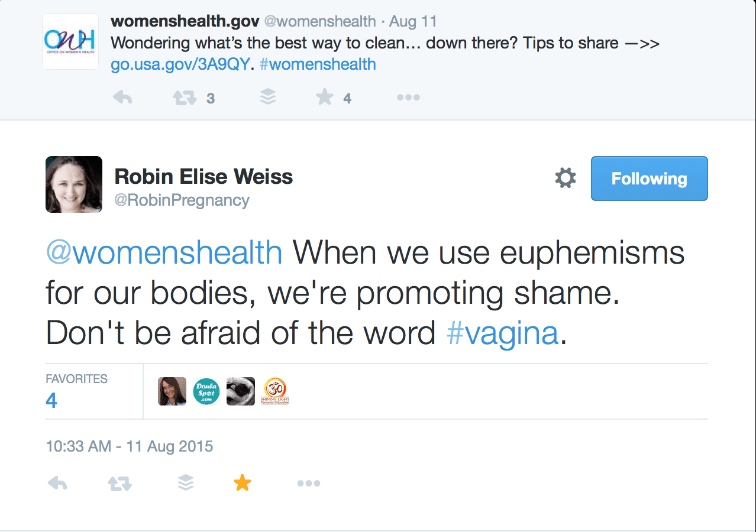The width and height of the screenshot is (756, 532).
Task: Unfavorite Robin's tweet using the orange star
Action: (242, 483)
